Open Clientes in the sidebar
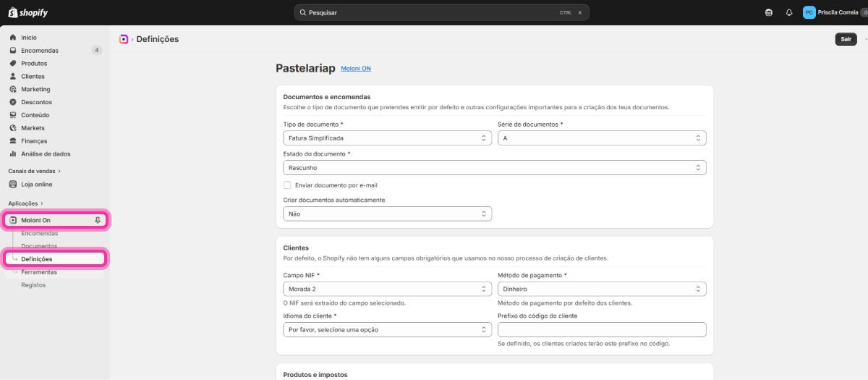 pyautogui.click(x=33, y=76)
